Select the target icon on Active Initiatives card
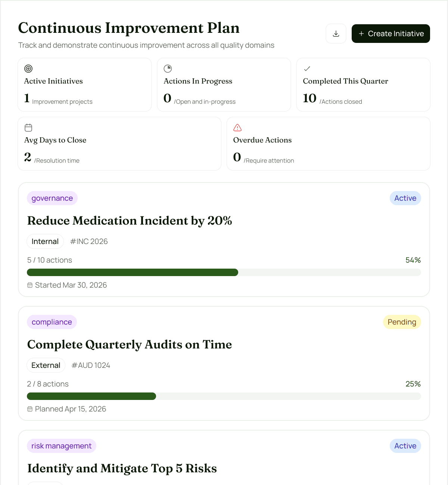This screenshot has height=485, width=448. pos(28,69)
